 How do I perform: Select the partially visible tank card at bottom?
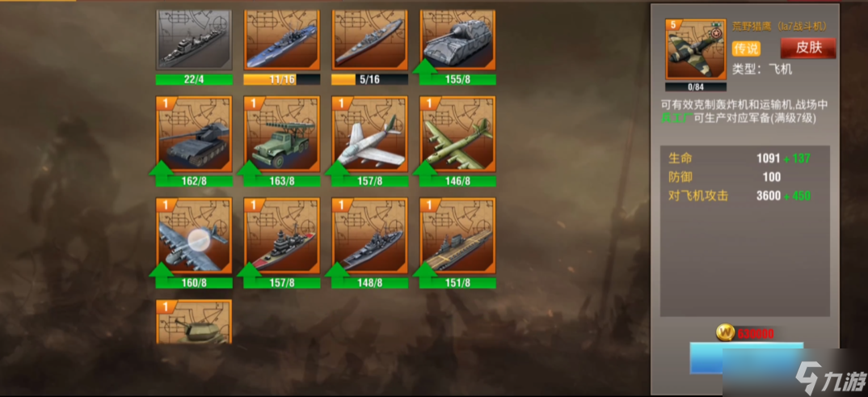pos(194,322)
